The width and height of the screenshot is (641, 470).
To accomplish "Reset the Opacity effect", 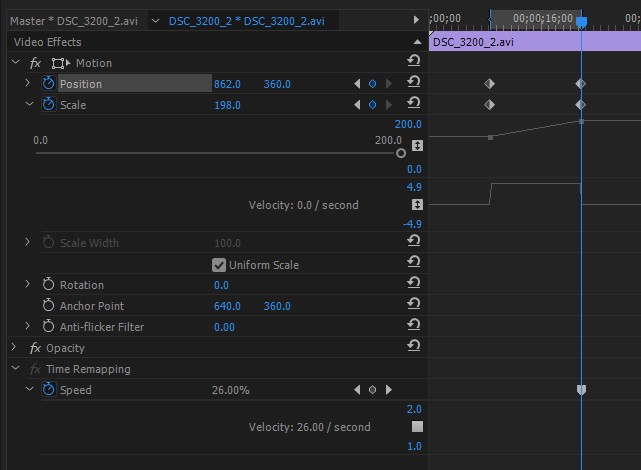I will point(414,346).
